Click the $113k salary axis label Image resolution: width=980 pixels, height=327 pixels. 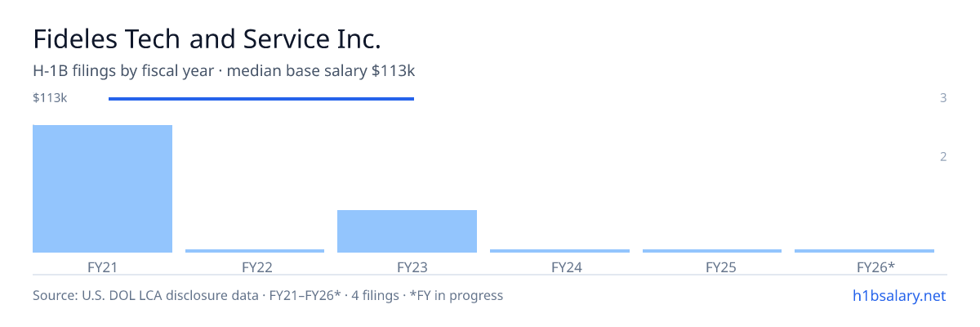coord(50,98)
